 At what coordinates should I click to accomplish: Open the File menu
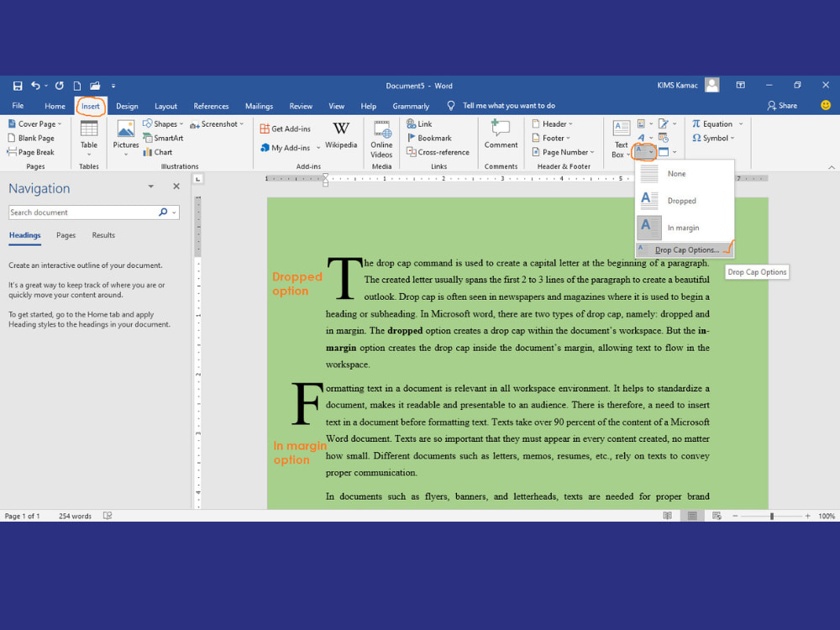pyautogui.click(x=18, y=106)
